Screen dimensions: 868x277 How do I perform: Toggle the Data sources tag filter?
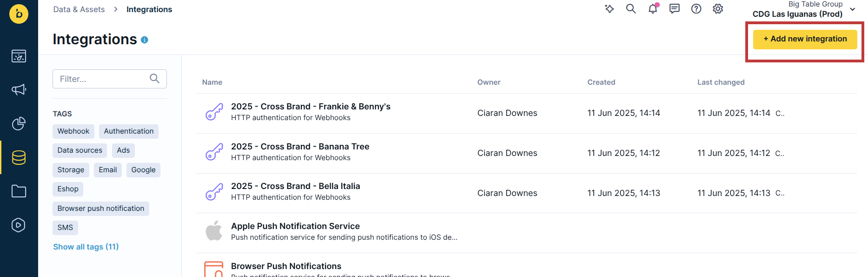coord(80,150)
